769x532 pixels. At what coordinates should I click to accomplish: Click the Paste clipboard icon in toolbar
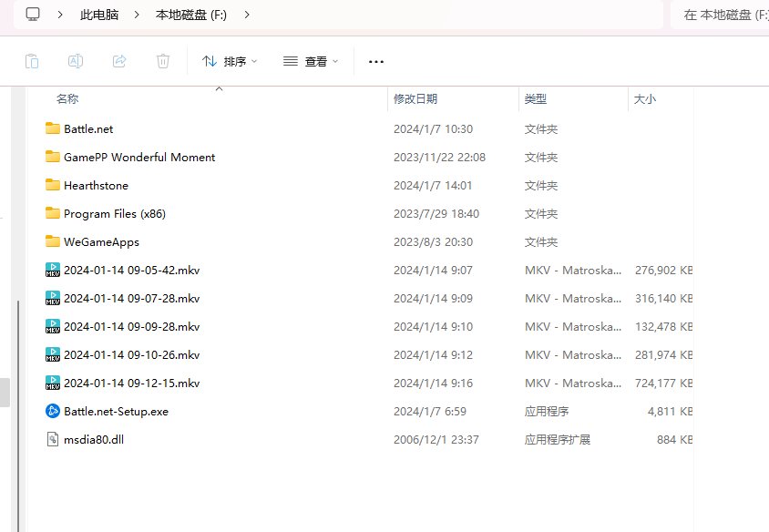click(x=32, y=61)
